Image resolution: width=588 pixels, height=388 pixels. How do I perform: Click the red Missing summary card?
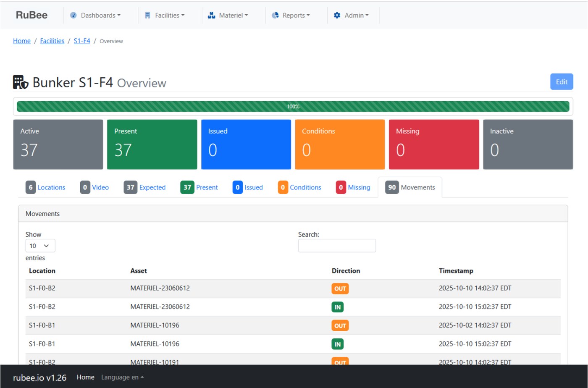tap(434, 144)
